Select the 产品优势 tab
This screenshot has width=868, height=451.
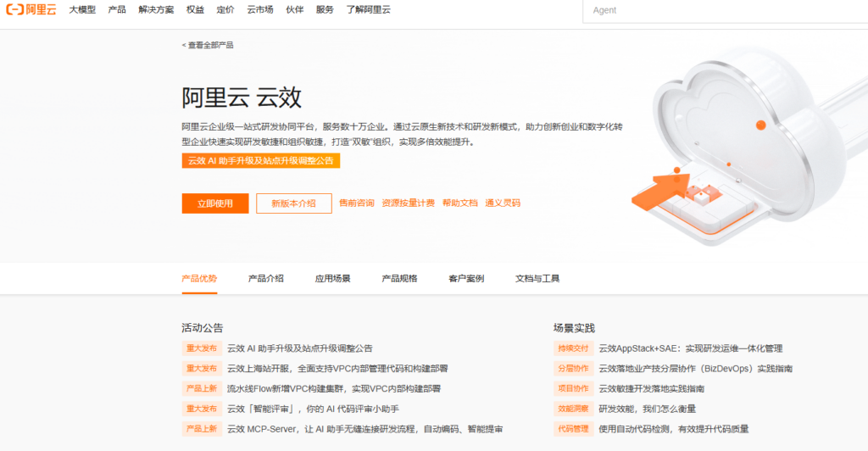199,278
